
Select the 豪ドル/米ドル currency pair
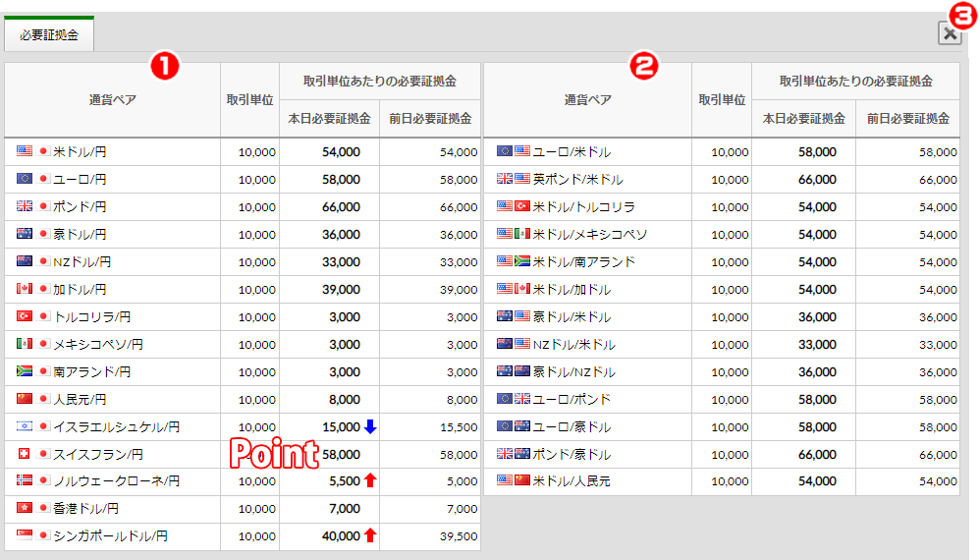[572, 317]
